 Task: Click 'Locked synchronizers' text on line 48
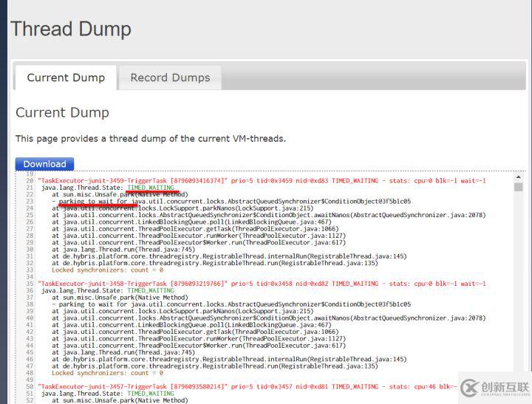(89, 373)
